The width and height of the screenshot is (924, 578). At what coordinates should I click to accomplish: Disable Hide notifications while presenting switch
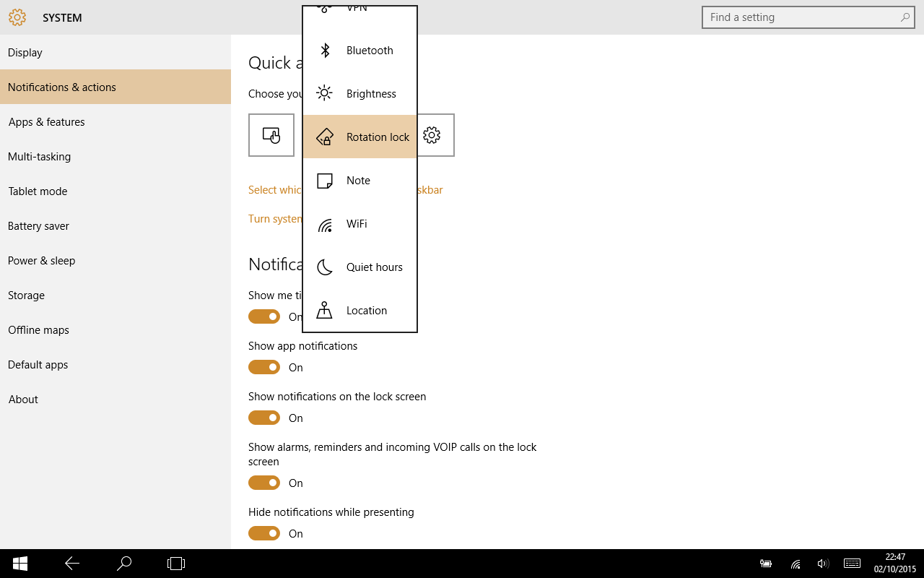tap(264, 533)
